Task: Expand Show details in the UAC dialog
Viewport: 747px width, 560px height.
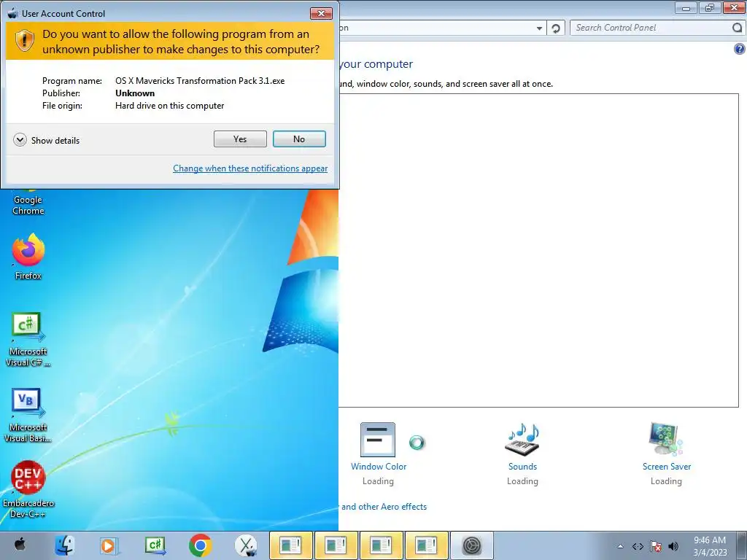Action: pos(47,140)
